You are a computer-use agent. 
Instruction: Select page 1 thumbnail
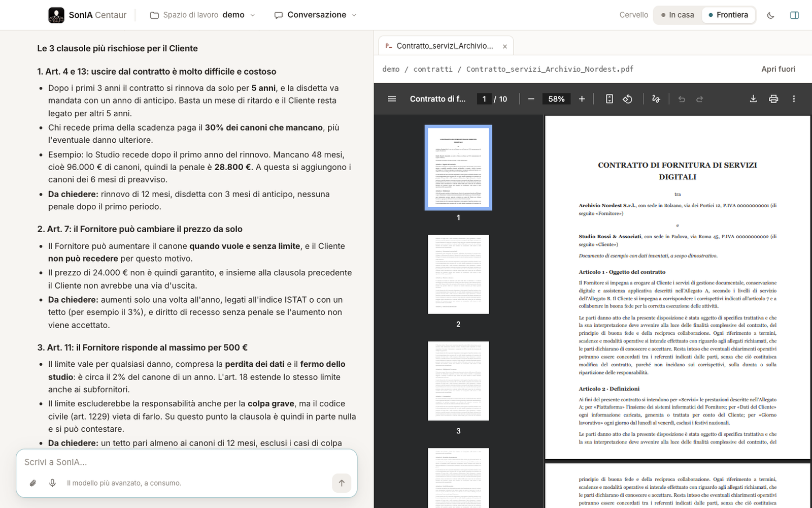[458, 168]
